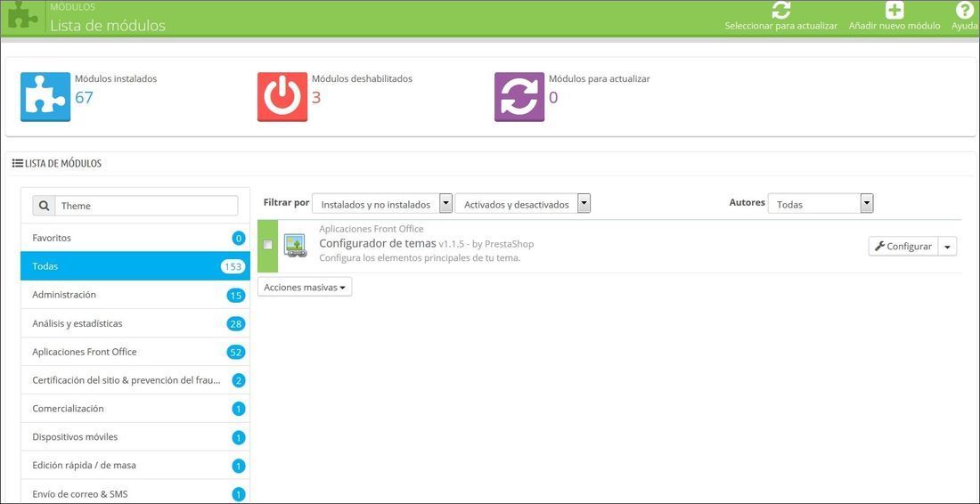The width and height of the screenshot is (980, 504).
Task: Click the disabled modules count 3
Action: pyautogui.click(x=316, y=97)
